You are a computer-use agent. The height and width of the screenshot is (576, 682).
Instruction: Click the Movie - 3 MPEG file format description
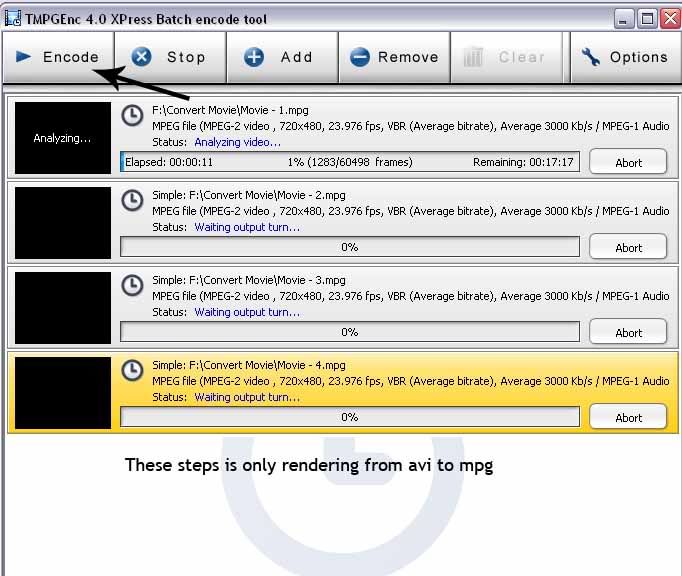tap(411, 296)
